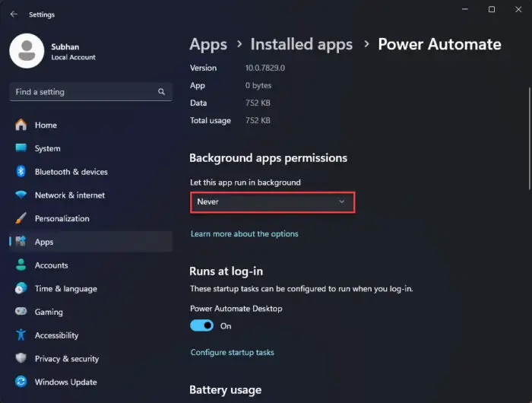Click the System monitor icon
Image resolution: width=532 pixels, height=403 pixels.
[x=21, y=148]
